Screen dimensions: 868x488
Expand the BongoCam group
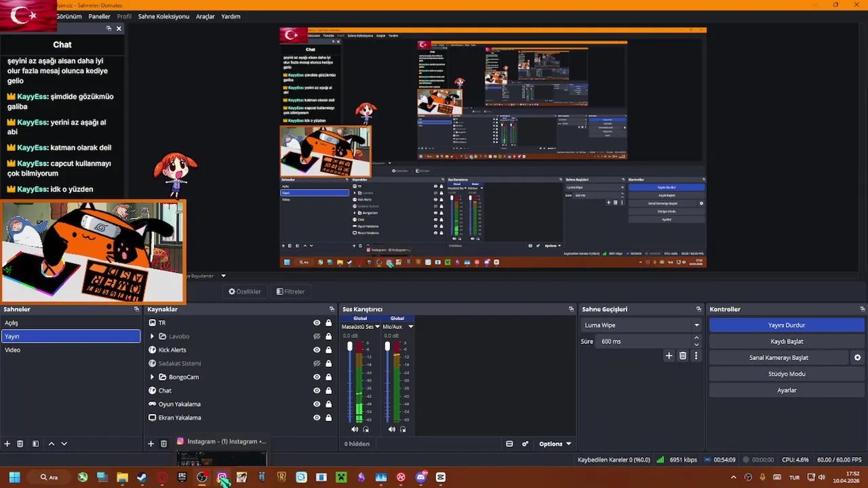[x=153, y=378]
